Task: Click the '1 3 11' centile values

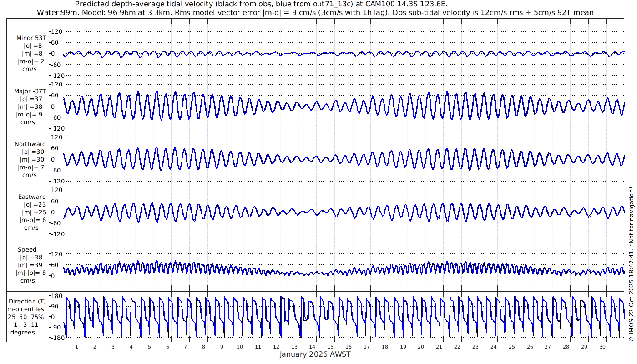Action: click(x=26, y=324)
